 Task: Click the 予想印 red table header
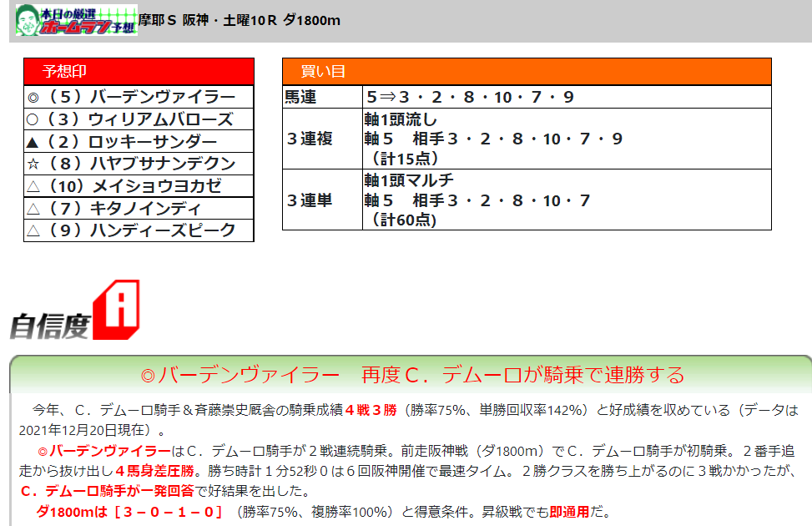pos(139,72)
